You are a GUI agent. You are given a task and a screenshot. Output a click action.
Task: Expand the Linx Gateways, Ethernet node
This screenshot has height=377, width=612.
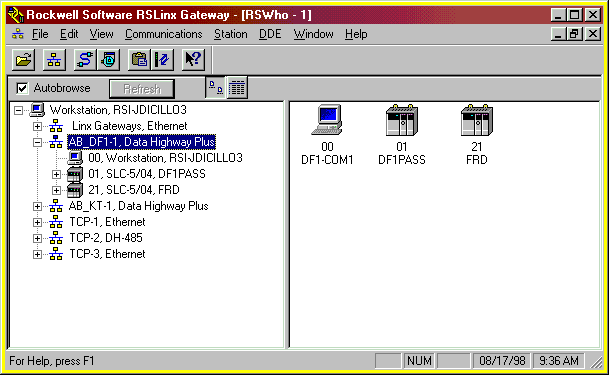coord(37,126)
